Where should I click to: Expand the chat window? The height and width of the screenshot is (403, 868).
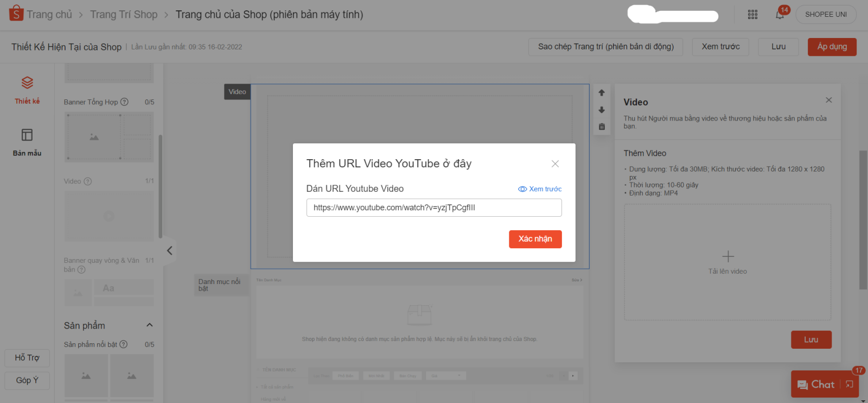[850, 385]
